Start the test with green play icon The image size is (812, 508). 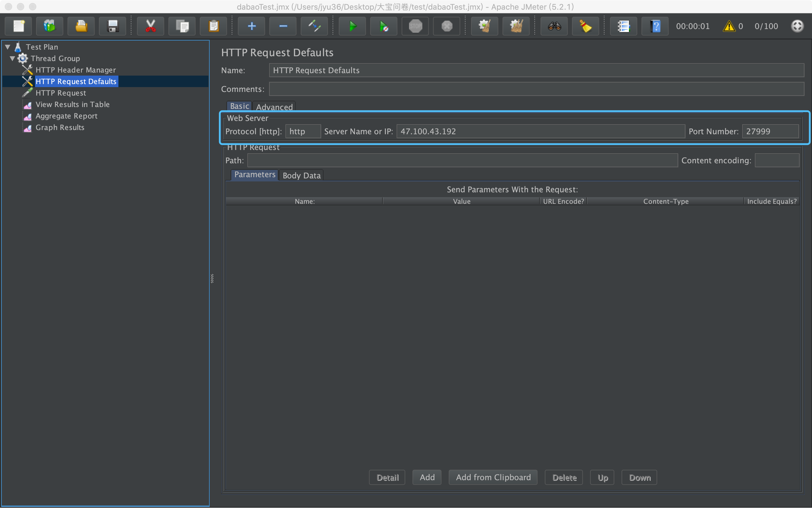pyautogui.click(x=353, y=26)
